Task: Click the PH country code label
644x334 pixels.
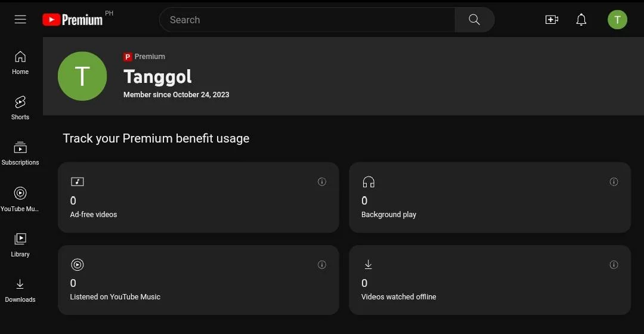Action: (x=109, y=13)
